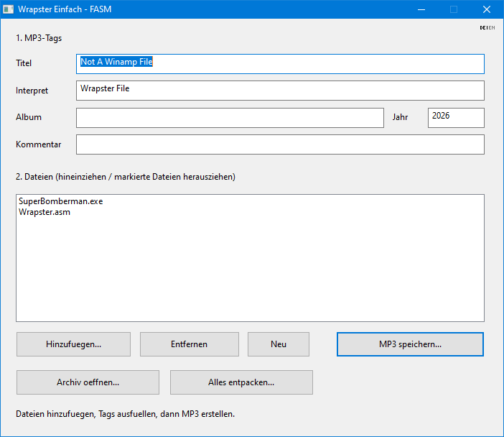Click the Hinzufuegen... button

pos(73,344)
